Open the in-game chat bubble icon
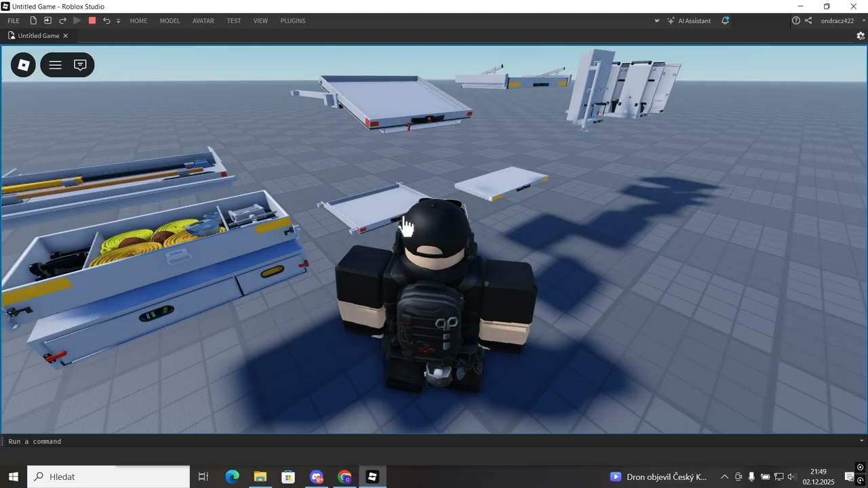The image size is (868, 488). [x=80, y=65]
